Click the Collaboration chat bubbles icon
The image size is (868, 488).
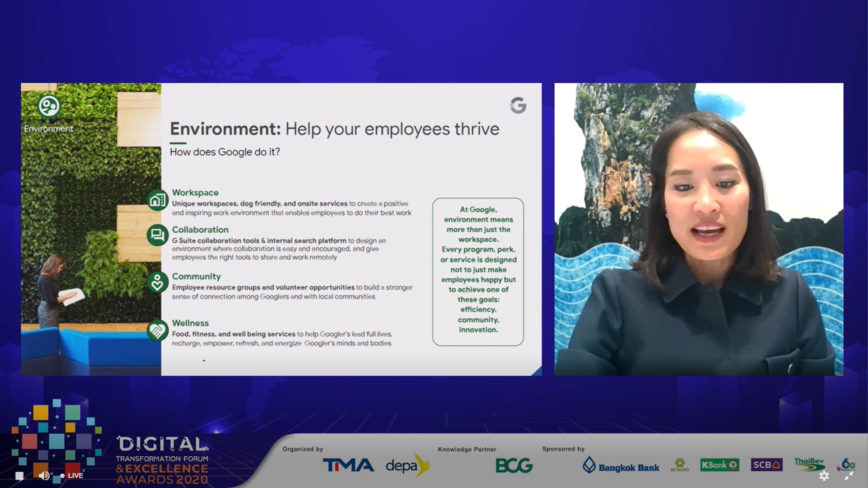click(157, 235)
